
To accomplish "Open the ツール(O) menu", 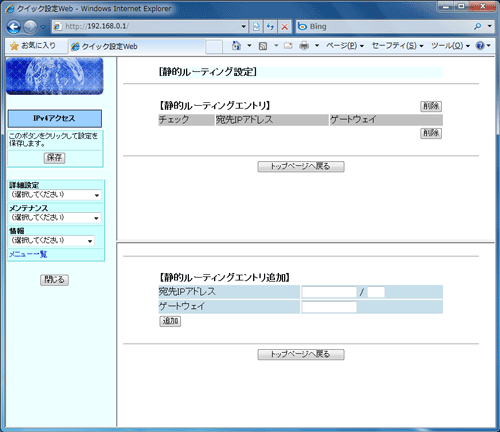I will pos(450,46).
